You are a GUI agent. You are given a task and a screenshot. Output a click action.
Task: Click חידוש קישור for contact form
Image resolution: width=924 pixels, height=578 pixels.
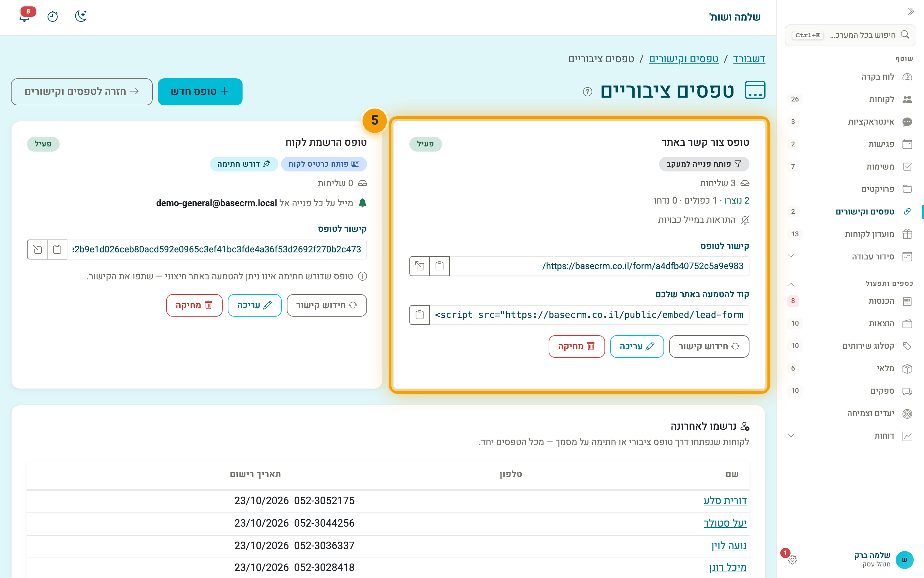(x=709, y=346)
